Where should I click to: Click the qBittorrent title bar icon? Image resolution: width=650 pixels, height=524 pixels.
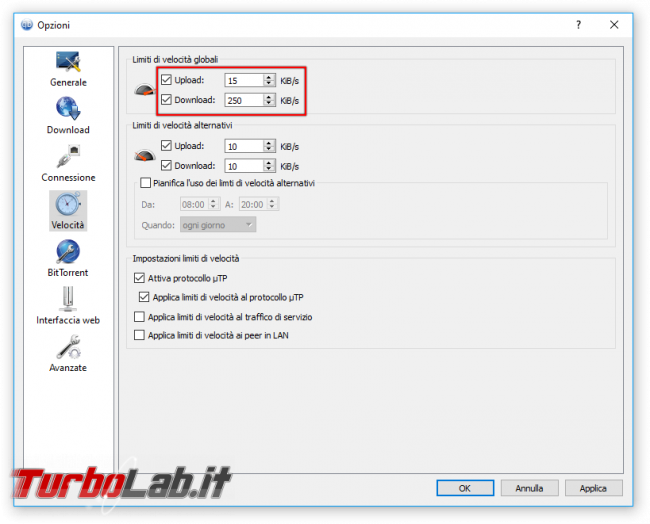pyautogui.click(x=27, y=25)
